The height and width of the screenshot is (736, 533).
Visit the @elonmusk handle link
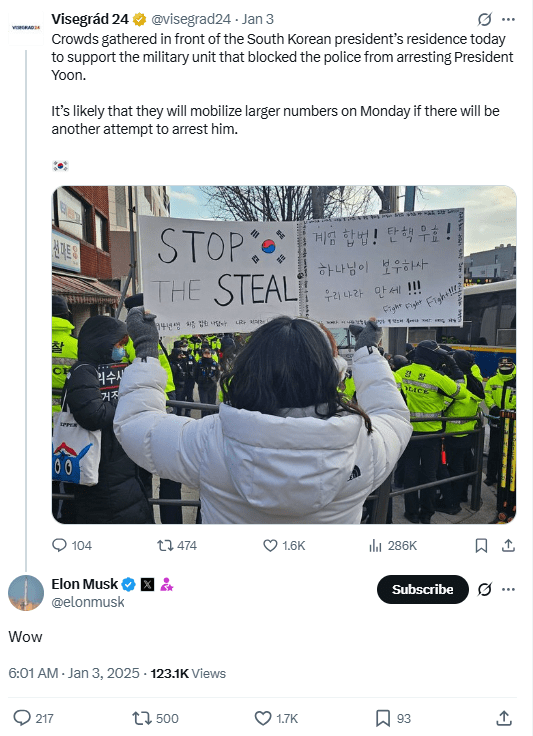(x=88, y=602)
